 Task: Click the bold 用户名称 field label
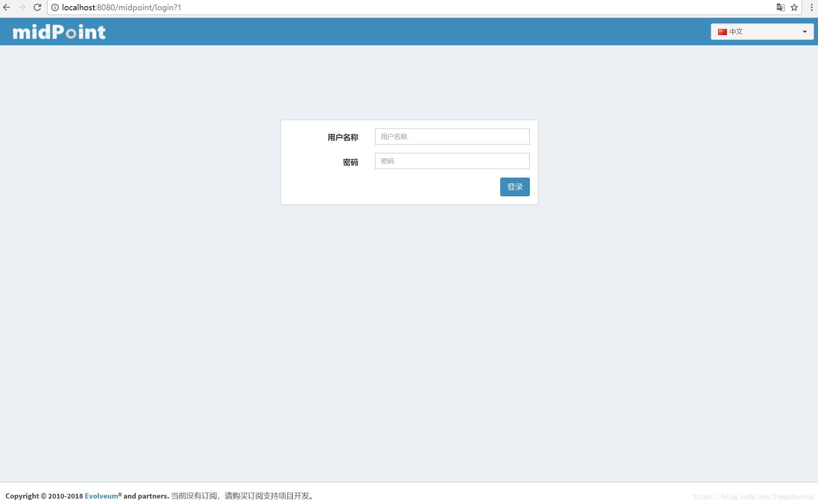point(343,137)
